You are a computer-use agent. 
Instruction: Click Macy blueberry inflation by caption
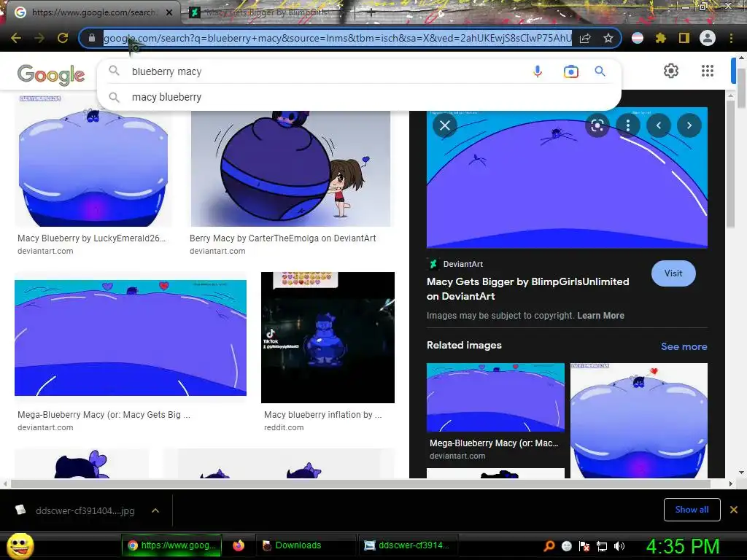322,415
